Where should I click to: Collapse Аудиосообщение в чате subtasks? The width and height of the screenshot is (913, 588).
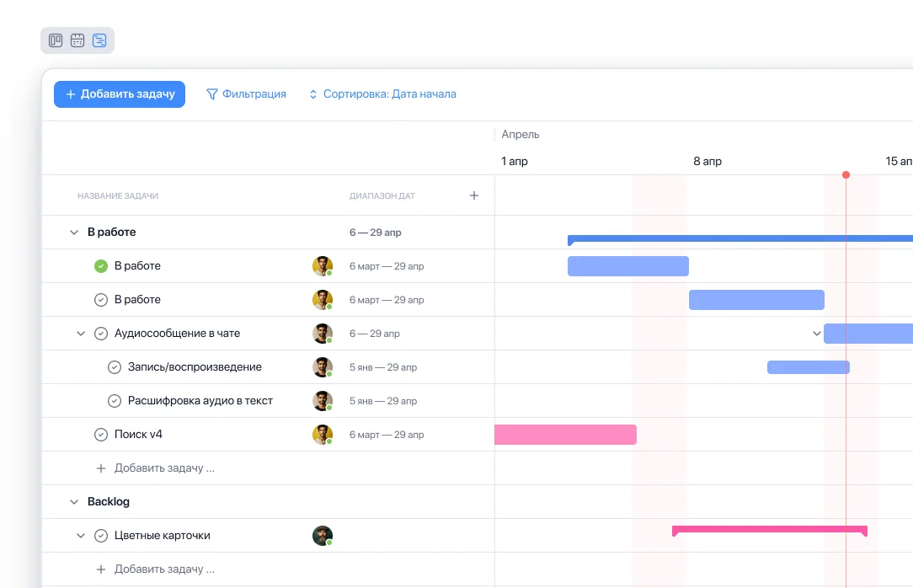coord(81,334)
